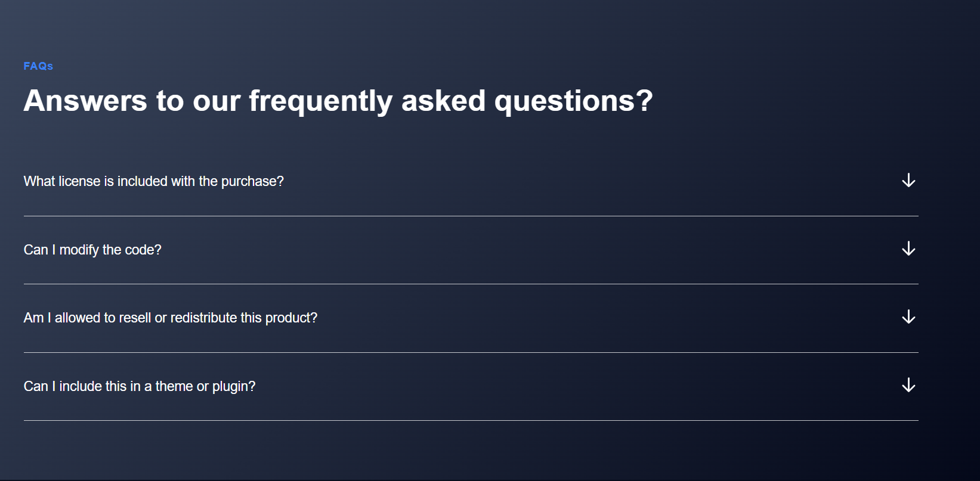Expand 'Can I include this in a theme or plugin?'
This screenshot has width=980, height=481.
click(139, 386)
